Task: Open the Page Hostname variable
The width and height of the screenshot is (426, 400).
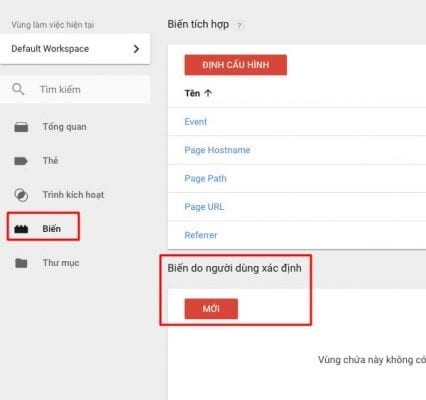Action: pos(217,150)
